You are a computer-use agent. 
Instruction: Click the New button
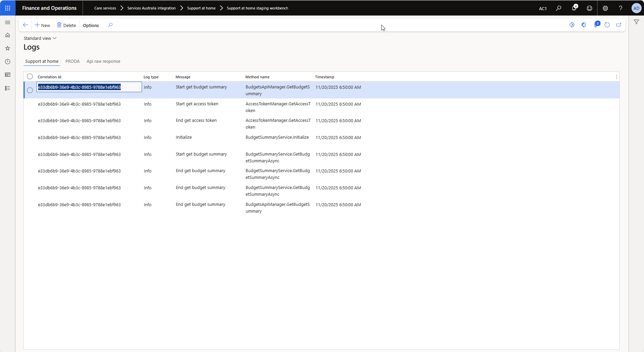point(42,25)
